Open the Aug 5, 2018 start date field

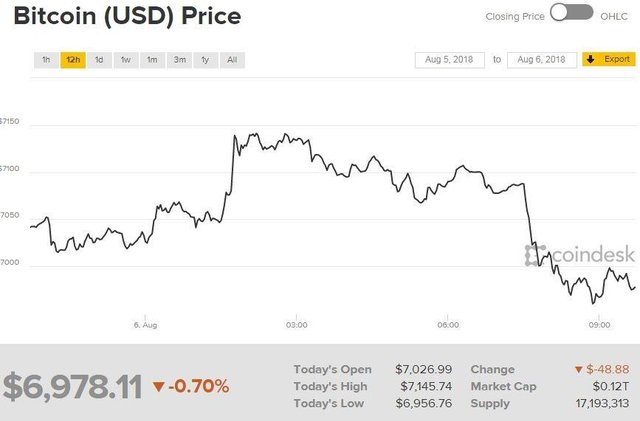click(450, 60)
